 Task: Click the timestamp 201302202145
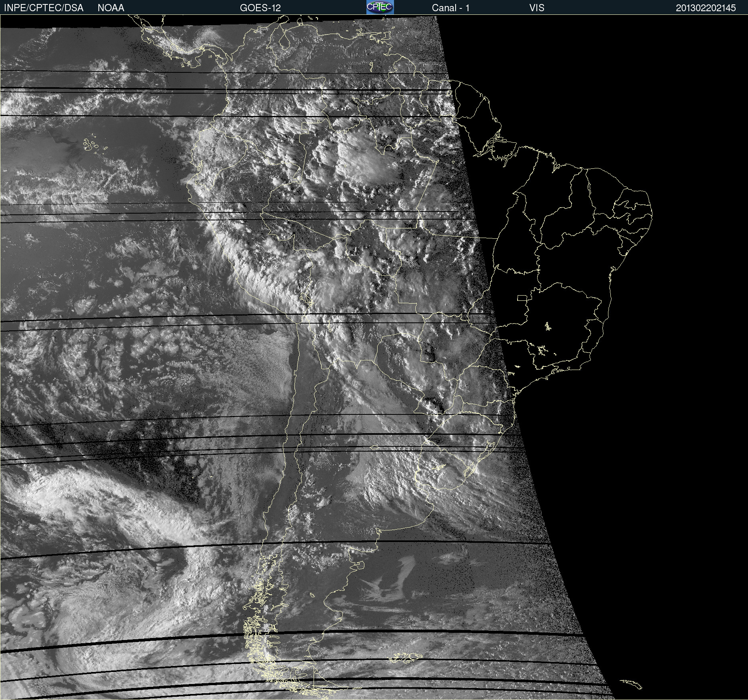pos(706,8)
